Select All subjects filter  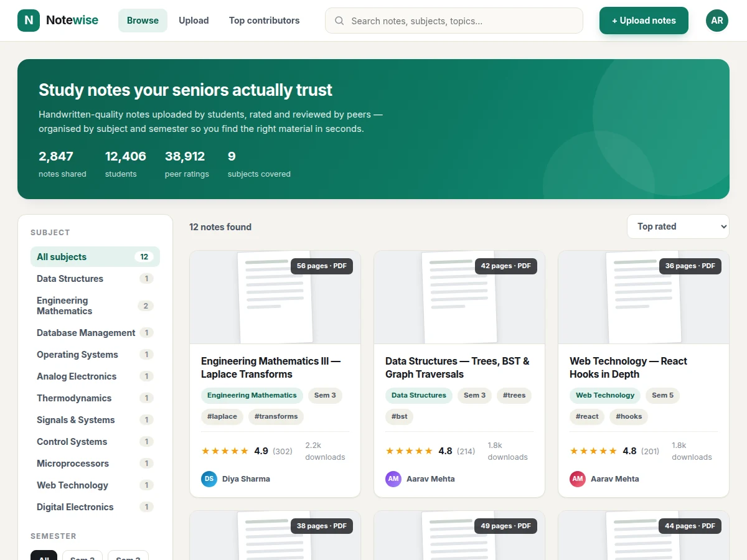tap(95, 256)
